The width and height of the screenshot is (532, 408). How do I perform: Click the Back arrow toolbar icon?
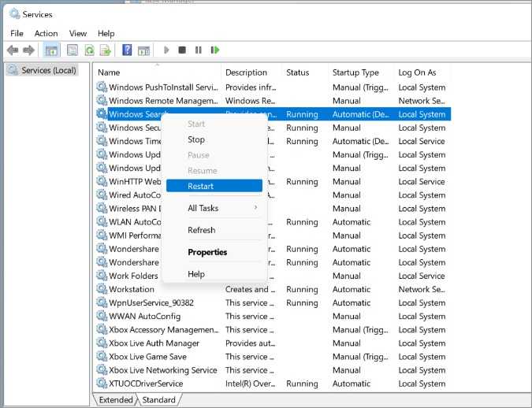(13, 50)
